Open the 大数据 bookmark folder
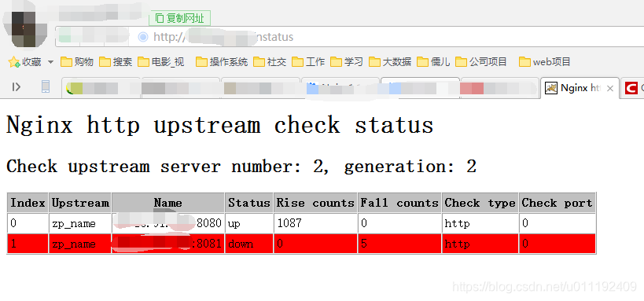 tap(390, 62)
